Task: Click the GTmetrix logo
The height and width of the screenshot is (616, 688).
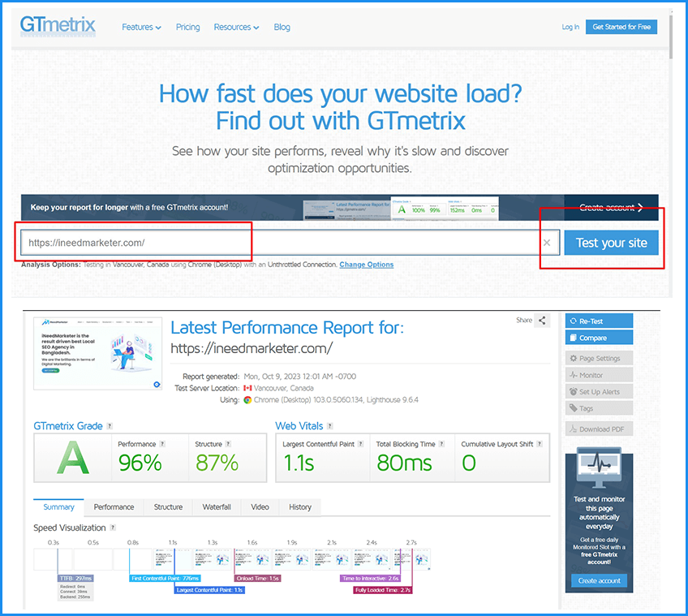Action: [58, 25]
